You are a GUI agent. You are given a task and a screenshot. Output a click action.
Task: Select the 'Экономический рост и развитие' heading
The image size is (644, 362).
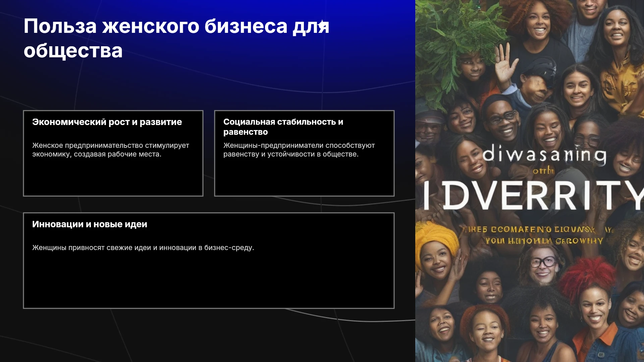pos(107,122)
